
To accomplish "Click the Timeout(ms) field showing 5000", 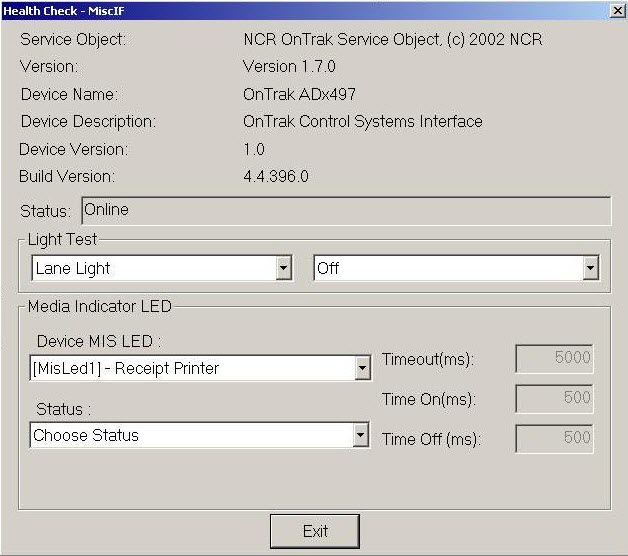I will coord(554,359).
